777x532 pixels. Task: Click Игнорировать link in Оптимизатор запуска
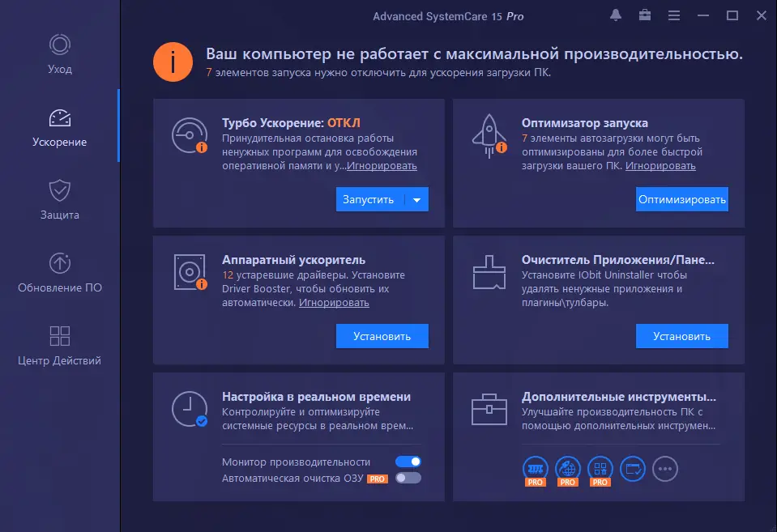(660, 166)
